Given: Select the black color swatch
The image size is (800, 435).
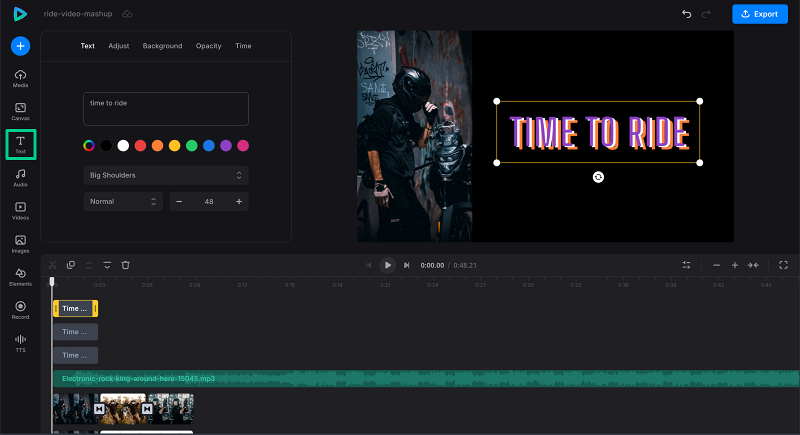Looking at the screenshot, I should (x=106, y=146).
